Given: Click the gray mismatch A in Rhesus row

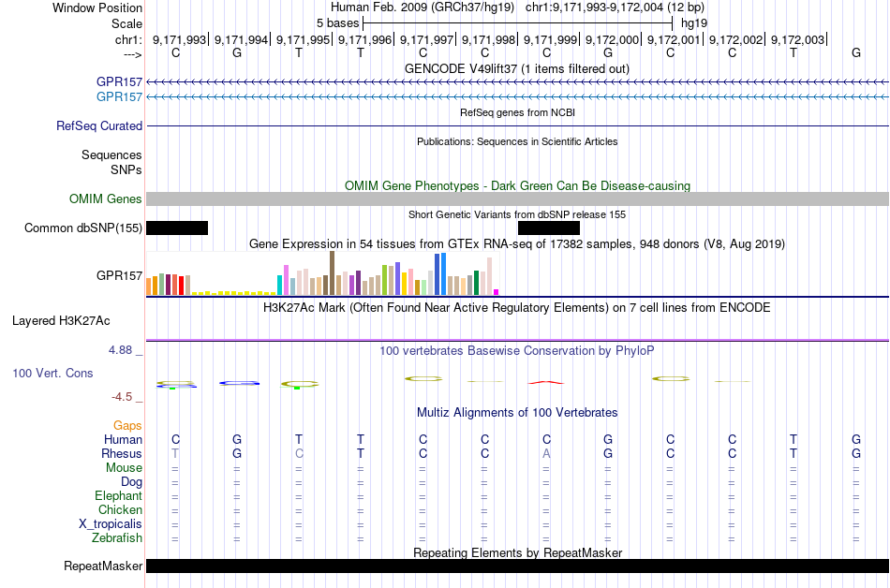Looking at the screenshot, I should pyautogui.click(x=546, y=453).
